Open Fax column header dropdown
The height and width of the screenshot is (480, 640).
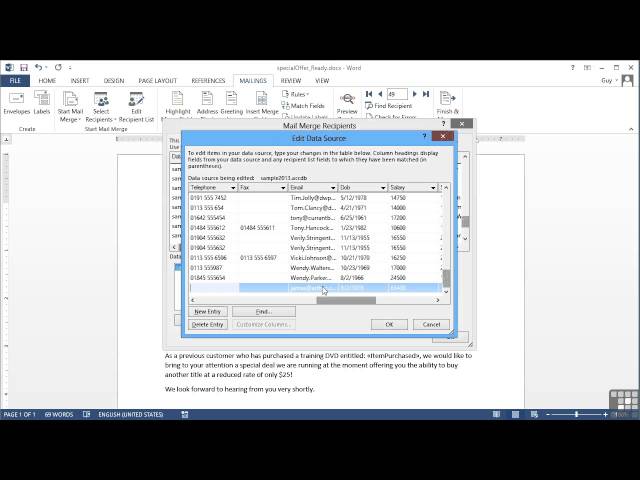click(x=283, y=188)
